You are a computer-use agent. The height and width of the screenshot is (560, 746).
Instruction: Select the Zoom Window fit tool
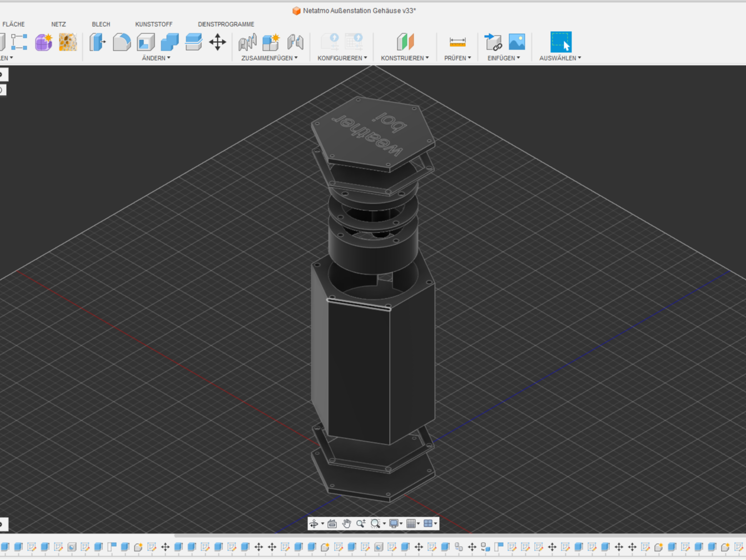pyautogui.click(x=375, y=523)
